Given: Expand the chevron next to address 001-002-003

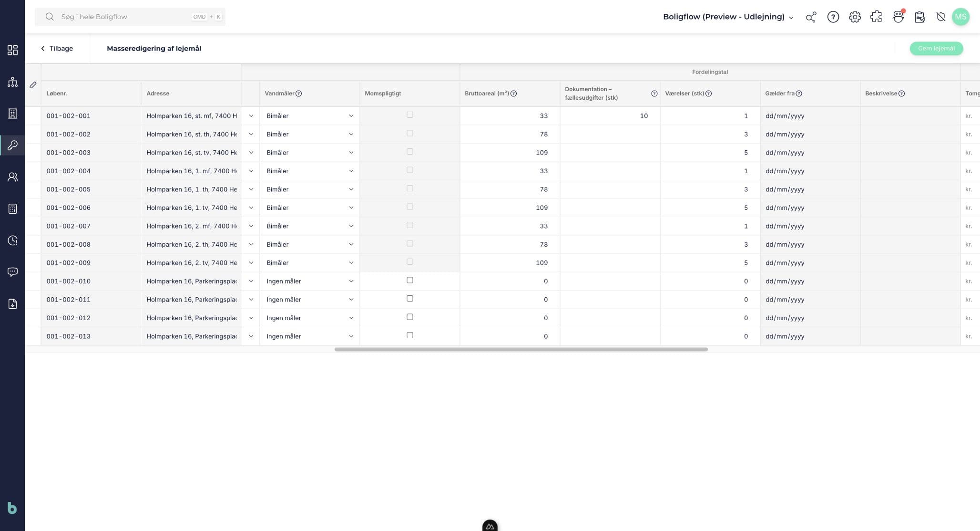Looking at the screenshot, I should [251, 153].
